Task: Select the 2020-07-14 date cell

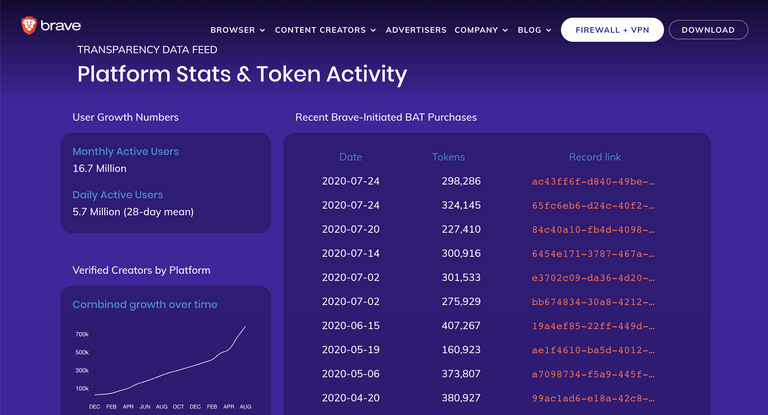Action: pos(351,253)
